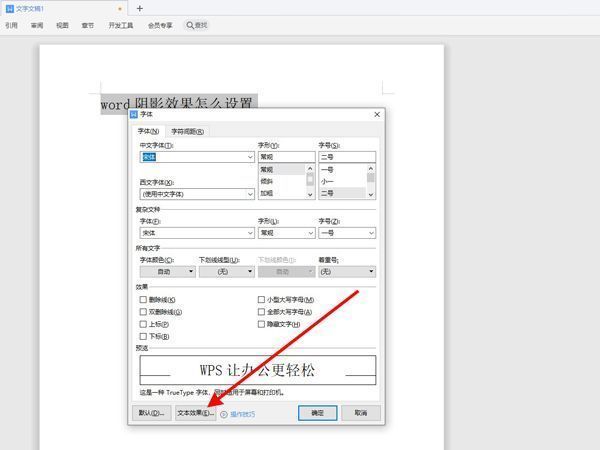Open the 引用 ribbon tab

tap(11, 25)
